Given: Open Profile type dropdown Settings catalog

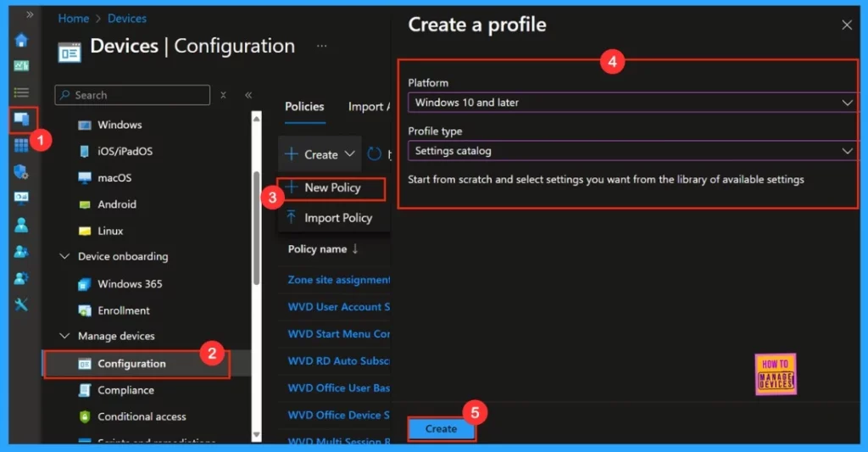Looking at the screenshot, I should 632,151.
